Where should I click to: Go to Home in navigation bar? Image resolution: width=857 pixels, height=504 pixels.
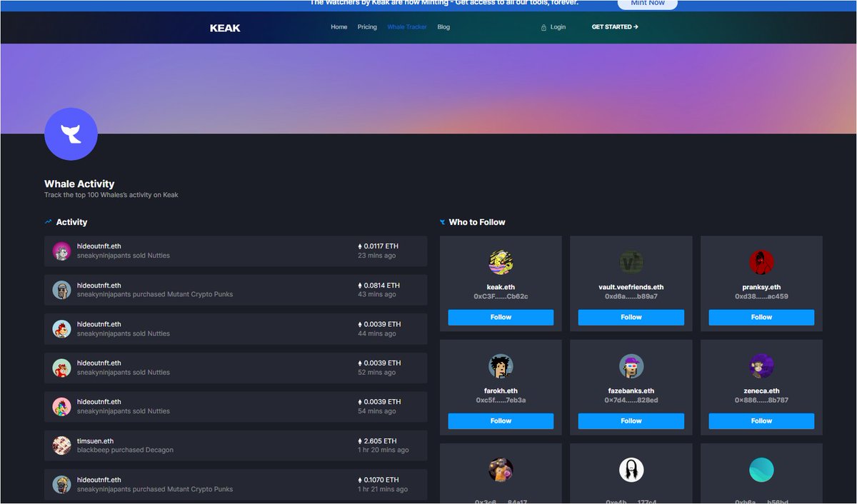(339, 27)
